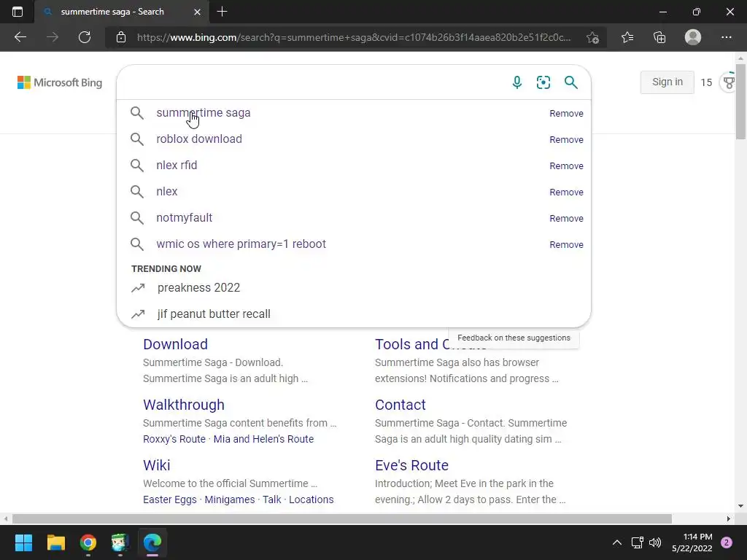Open network status tray icon

coord(637,542)
